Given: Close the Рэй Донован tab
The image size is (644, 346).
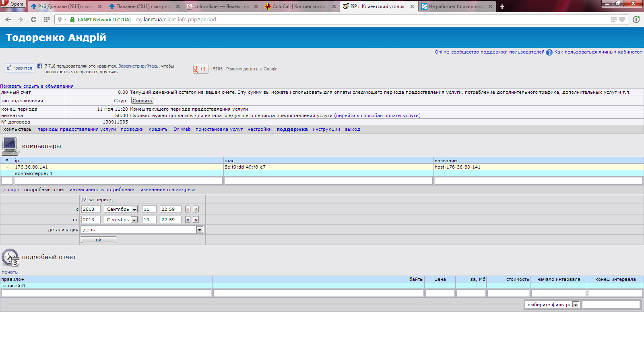Looking at the screenshot, I should (100, 6).
